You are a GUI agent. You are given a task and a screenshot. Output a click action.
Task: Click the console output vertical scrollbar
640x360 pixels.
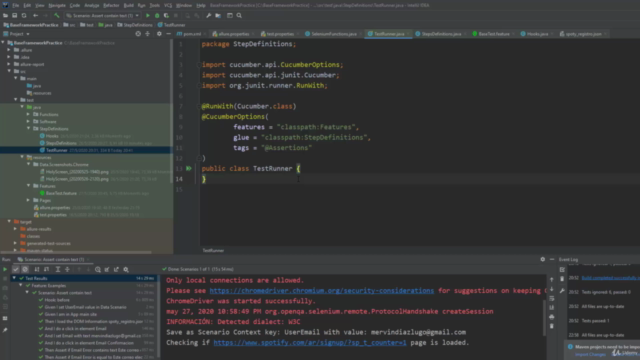point(545,318)
